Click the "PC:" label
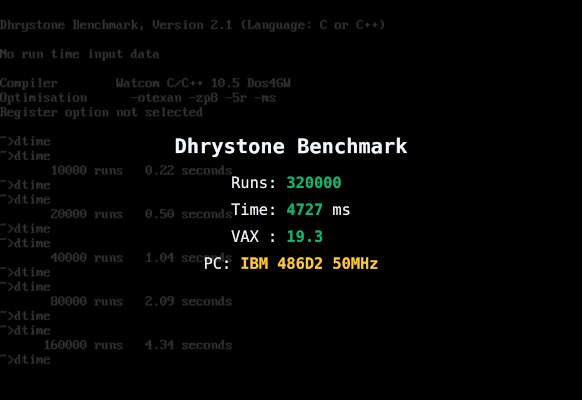 pos(217,264)
